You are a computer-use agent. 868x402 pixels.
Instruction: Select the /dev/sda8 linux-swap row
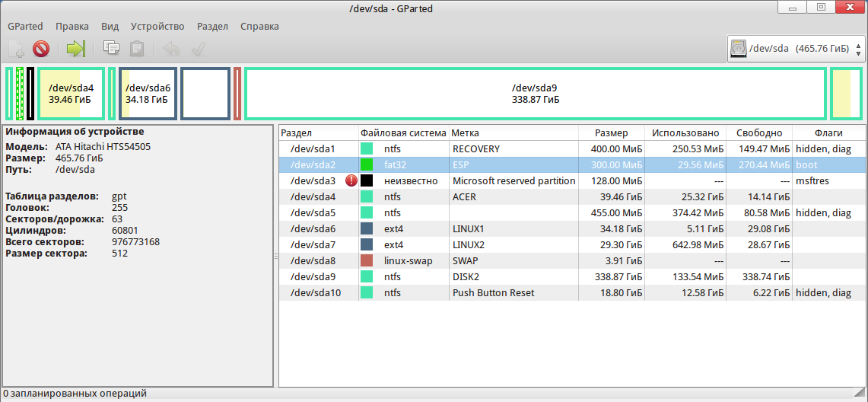coord(456,260)
